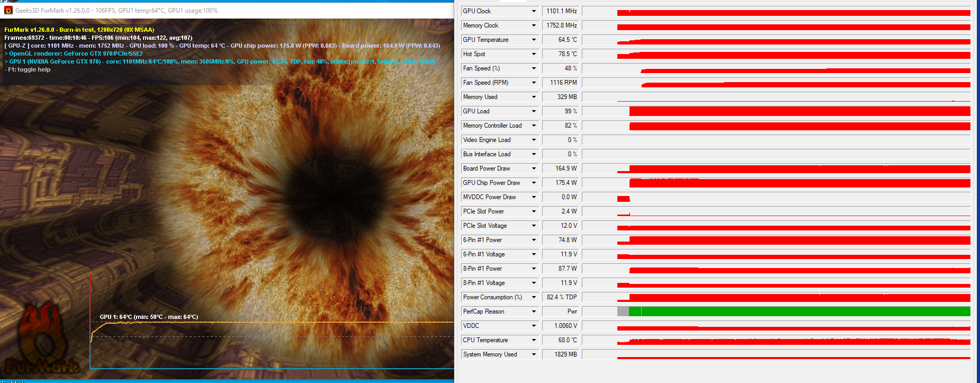Select the 68.0 °C CPU Temperature value
Image resolution: width=980 pixels, height=383 pixels.
click(x=561, y=340)
